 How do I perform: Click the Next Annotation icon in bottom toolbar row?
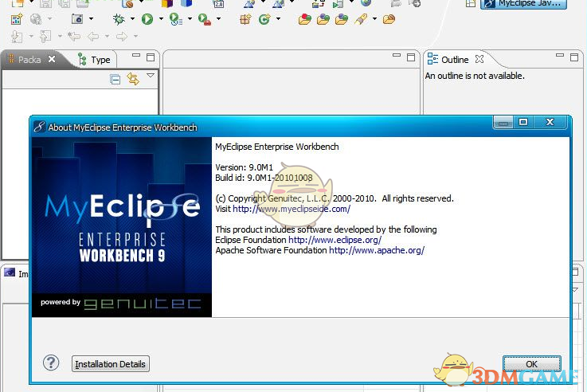[17, 37]
